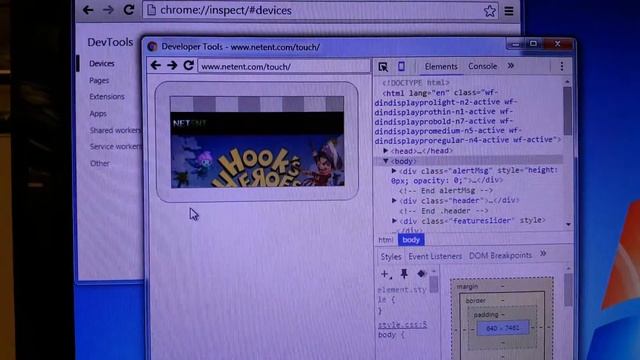Reload the chrome://inspect page

(129, 10)
